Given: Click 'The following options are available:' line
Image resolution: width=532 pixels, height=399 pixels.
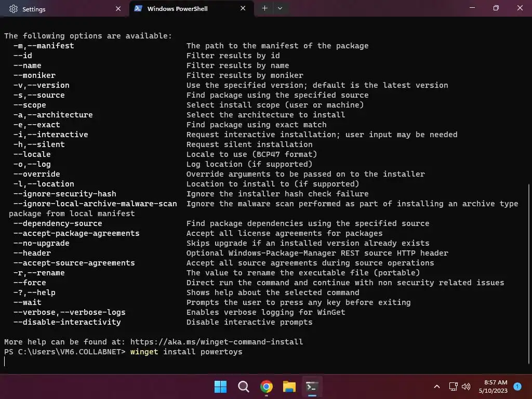Looking at the screenshot, I should click(88, 36).
